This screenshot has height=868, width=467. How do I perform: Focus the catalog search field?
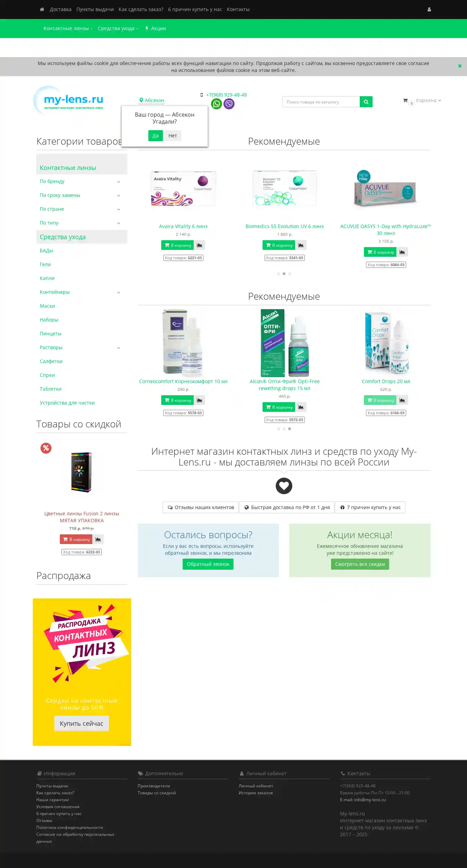[x=321, y=102]
